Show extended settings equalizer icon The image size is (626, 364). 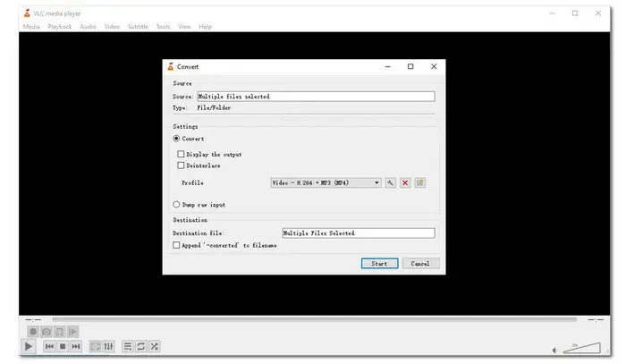[108, 346]
